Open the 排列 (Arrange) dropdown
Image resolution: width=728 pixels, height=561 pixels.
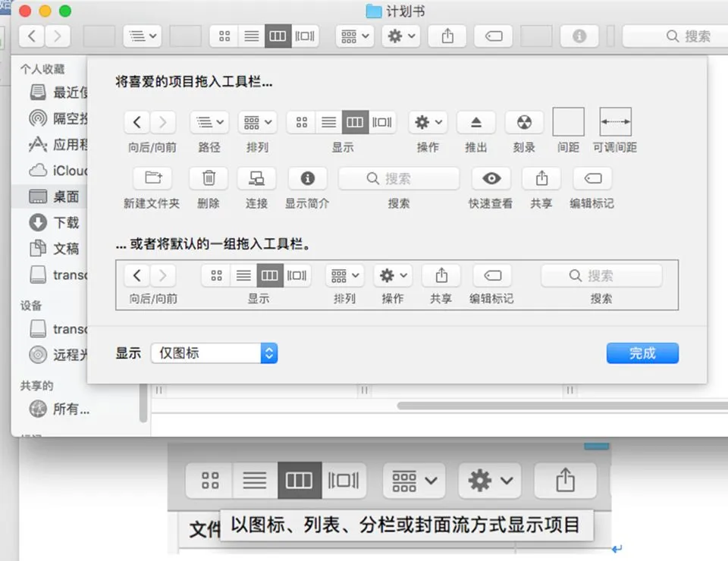tap(257, 122)
